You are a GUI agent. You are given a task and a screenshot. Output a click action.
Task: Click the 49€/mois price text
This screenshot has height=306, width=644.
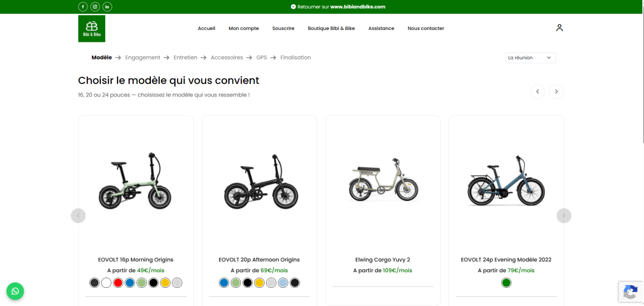(151, 271)
